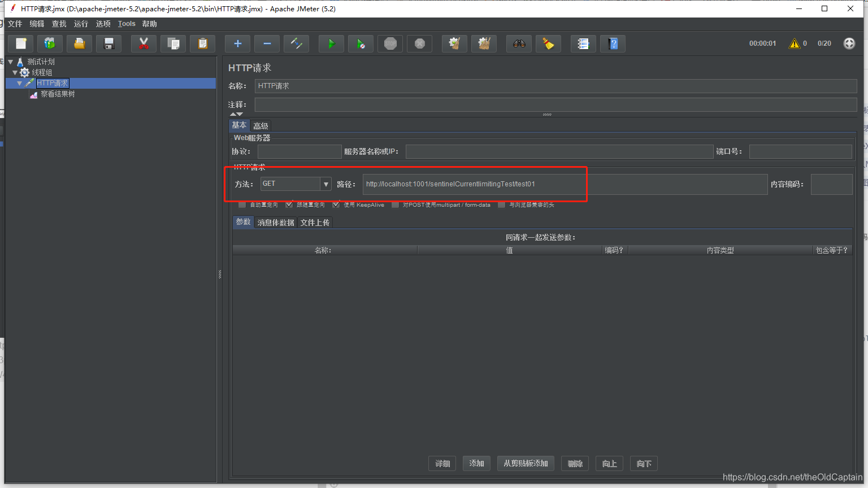Screen dimensions: 868x488
Task: Collapse the 测试计划 tree node
Action: tap(11, 62)
